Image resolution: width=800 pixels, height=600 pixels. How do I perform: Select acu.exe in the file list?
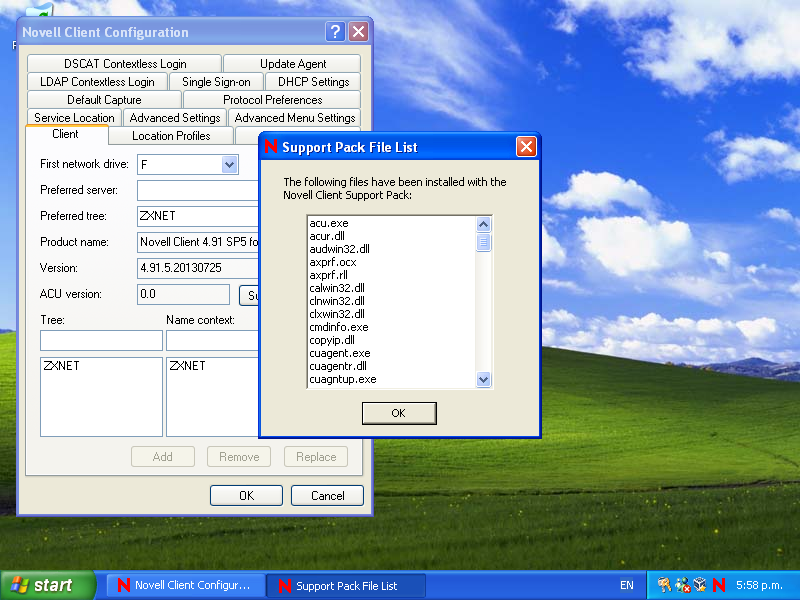click(329, 223)
